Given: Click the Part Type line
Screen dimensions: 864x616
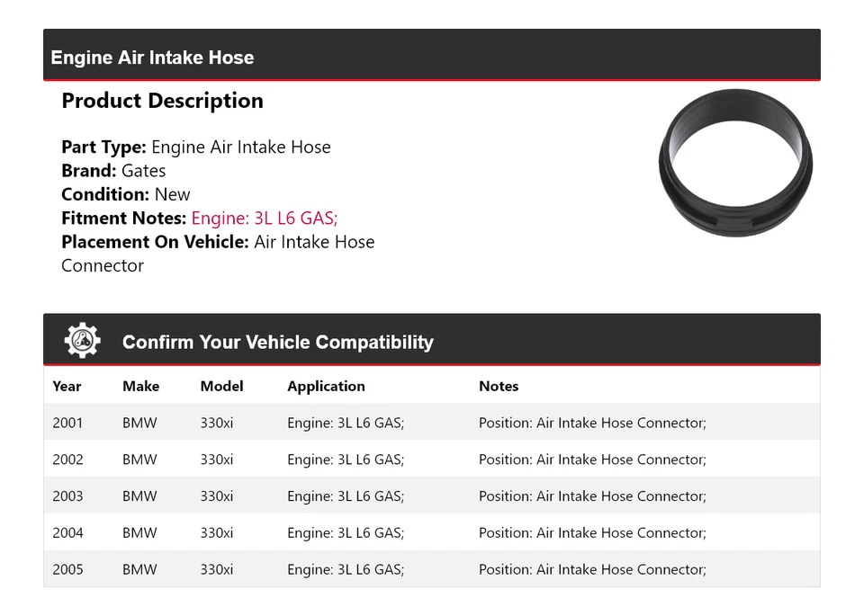Looking at the screenshot, I should tap(196, 147).
